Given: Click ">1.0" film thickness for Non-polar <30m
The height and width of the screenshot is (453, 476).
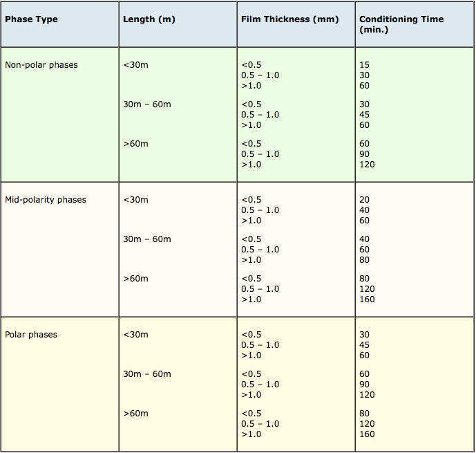Looking at the screenshot, I should point(251,85).
